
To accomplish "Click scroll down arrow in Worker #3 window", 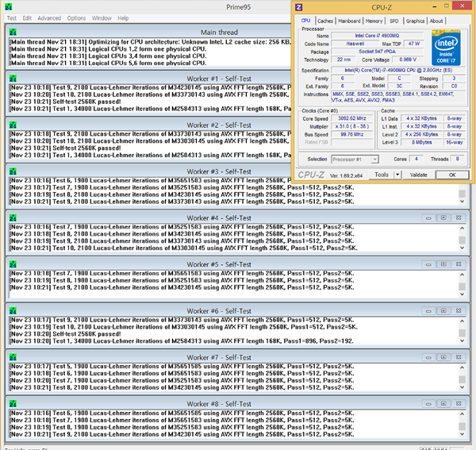I will click(462, 202).
